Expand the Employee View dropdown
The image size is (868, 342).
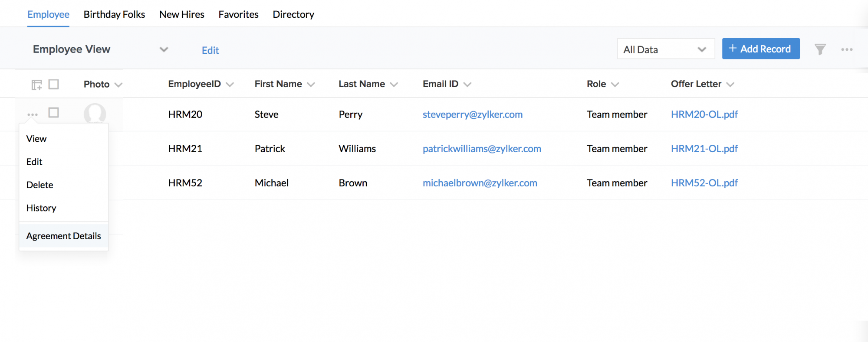coord(164,49)
